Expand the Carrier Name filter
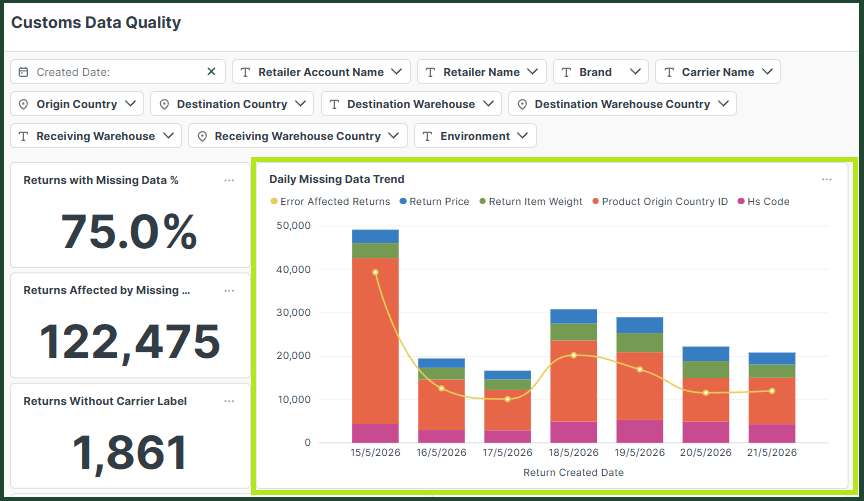The height and width of the screenshot is (501, 864). coord(718,72)
